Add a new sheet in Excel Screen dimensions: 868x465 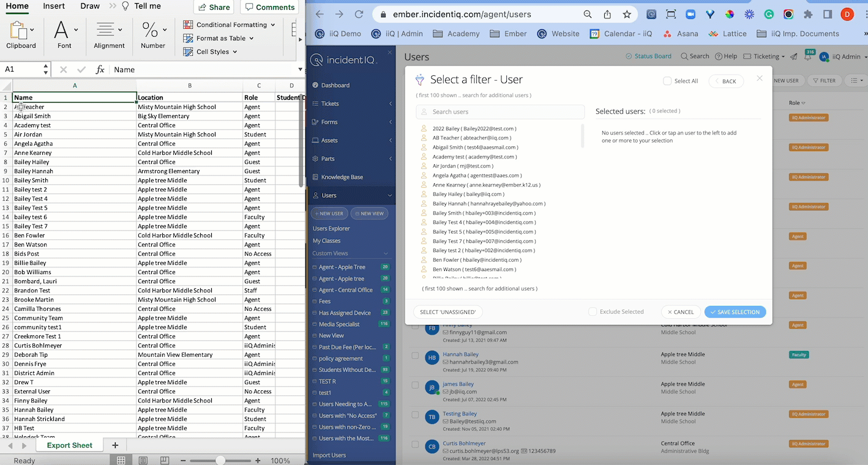click(x=114, y=445)
